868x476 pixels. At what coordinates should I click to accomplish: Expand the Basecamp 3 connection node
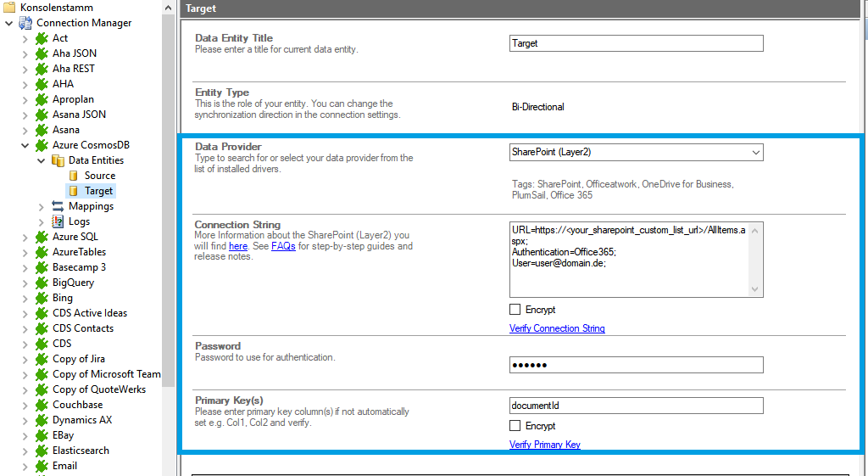[25, 267]
